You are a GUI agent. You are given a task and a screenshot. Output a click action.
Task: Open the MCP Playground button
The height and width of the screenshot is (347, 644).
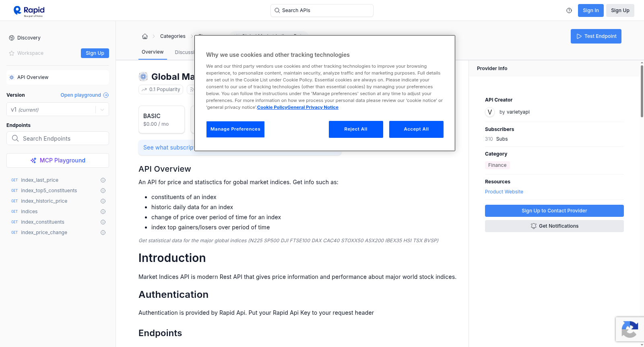(x=58, y=160)
